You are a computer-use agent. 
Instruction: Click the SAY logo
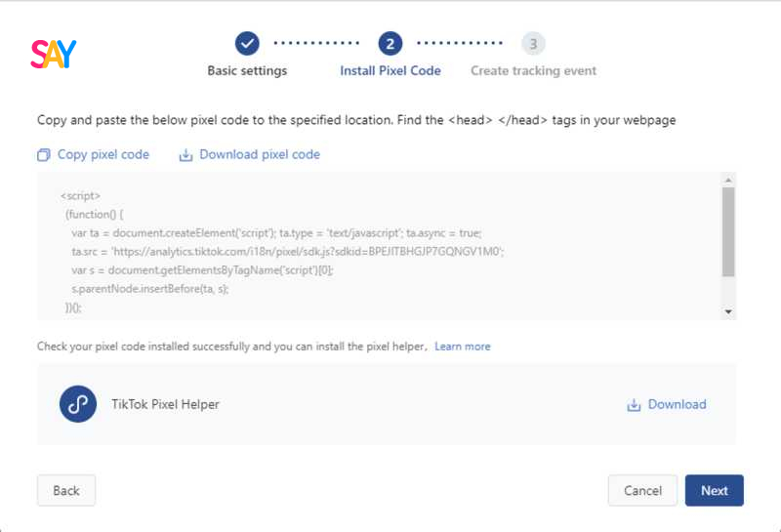point(54,54)
